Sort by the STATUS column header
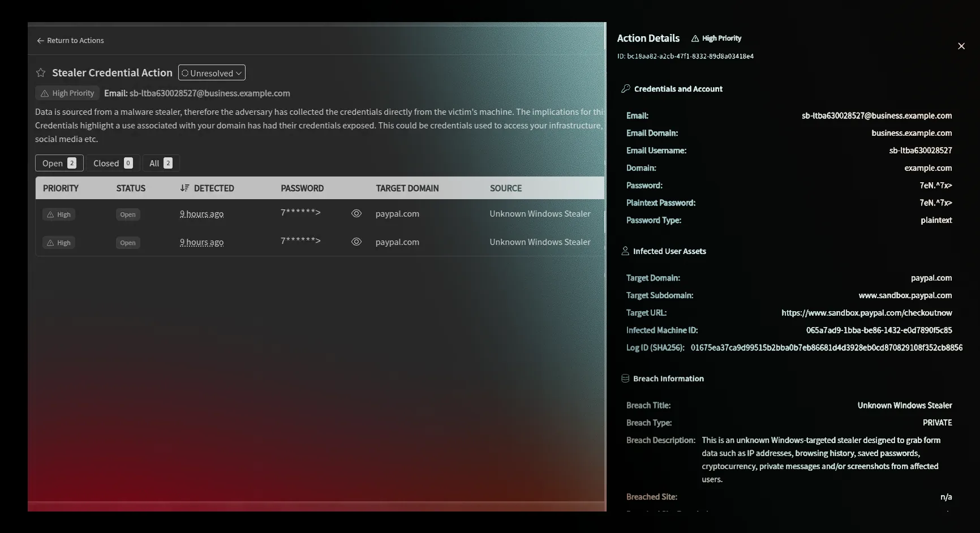 131,188
